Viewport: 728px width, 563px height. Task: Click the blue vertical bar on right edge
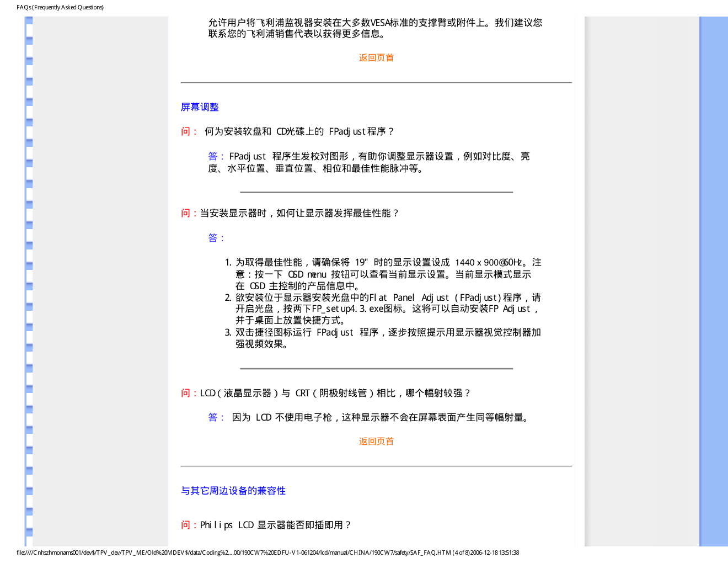714,281
